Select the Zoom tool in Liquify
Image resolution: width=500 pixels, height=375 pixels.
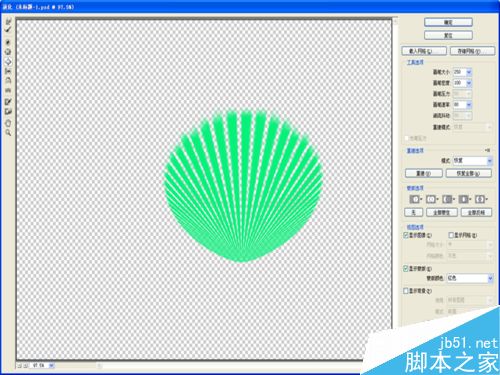pos(8,133)
